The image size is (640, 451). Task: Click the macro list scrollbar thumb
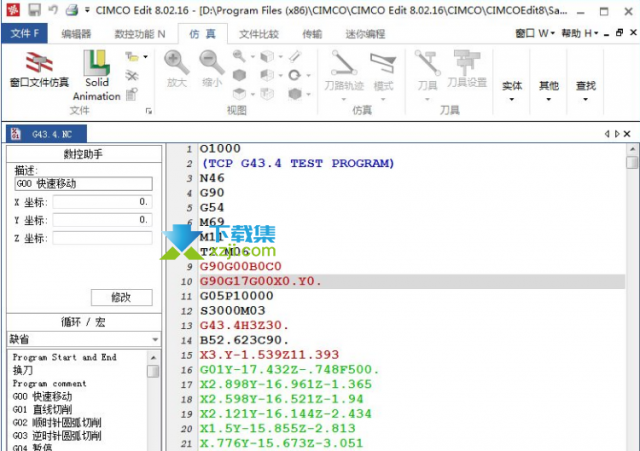153,371
